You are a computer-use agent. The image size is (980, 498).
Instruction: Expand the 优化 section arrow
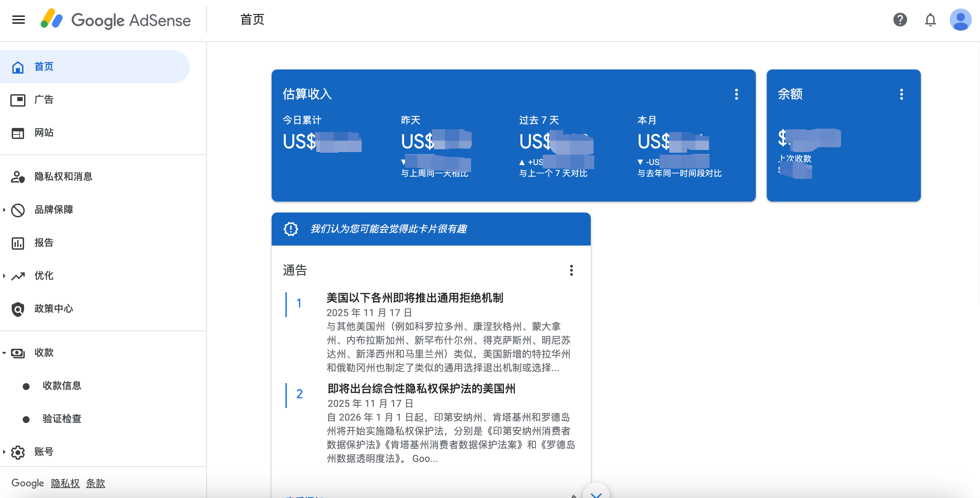[x=4, y=276]
